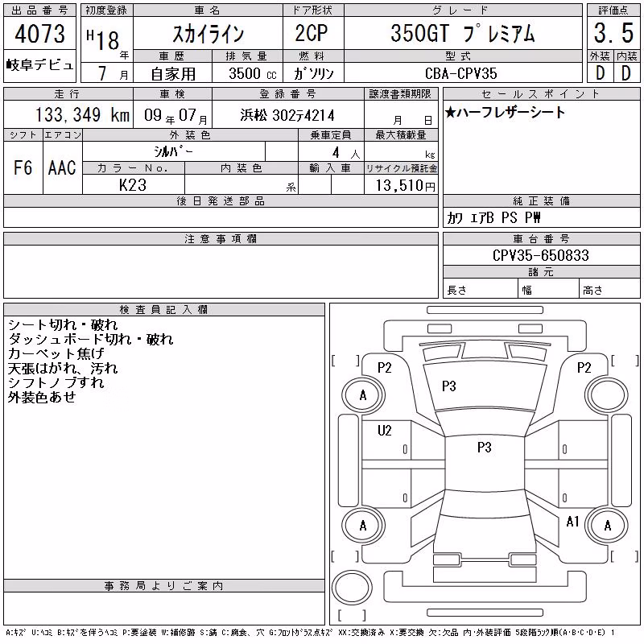Viewport: 644px width, 644px height.
Task: Select the chassis number CPV35-650833
Action: point(541,255)
